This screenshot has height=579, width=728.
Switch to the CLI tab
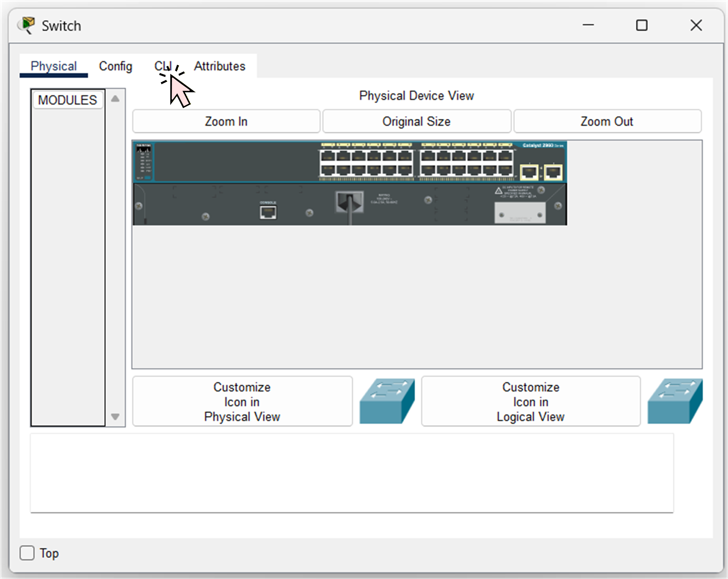[164, 66]
